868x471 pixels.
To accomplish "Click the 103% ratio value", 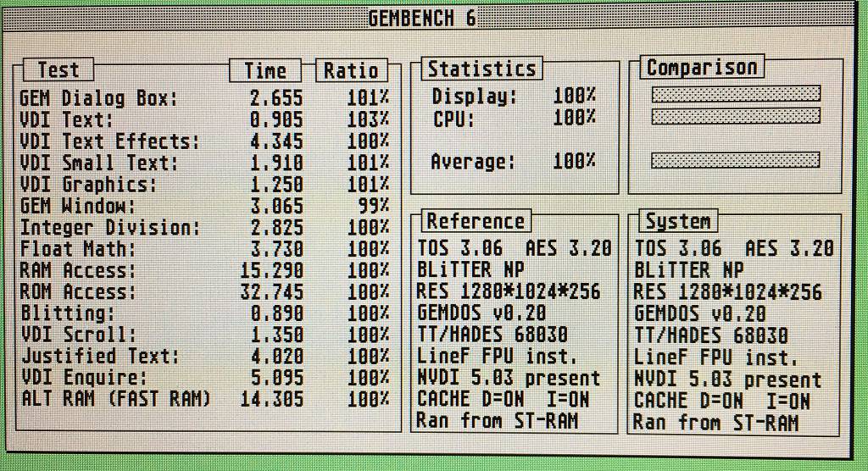I will click(x=368, y=120).
